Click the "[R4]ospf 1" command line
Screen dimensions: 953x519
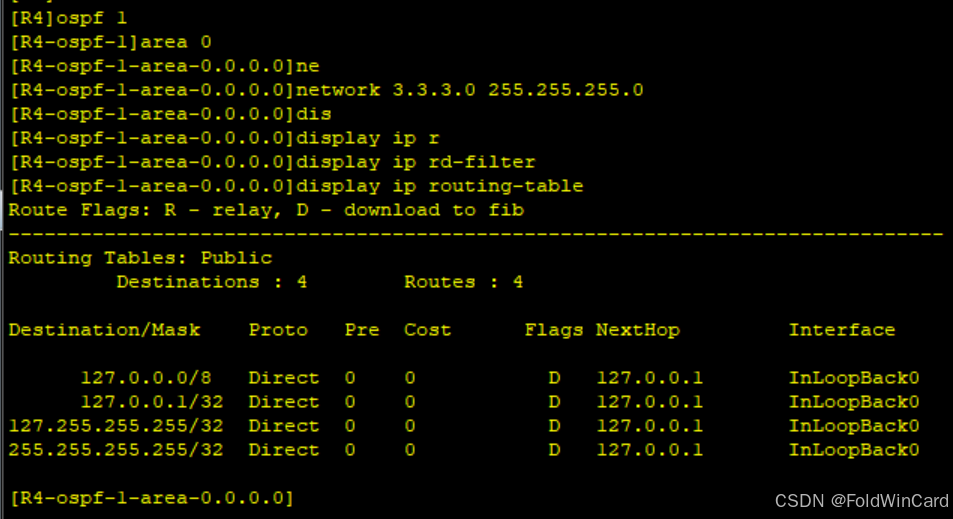tap(69, 18)
